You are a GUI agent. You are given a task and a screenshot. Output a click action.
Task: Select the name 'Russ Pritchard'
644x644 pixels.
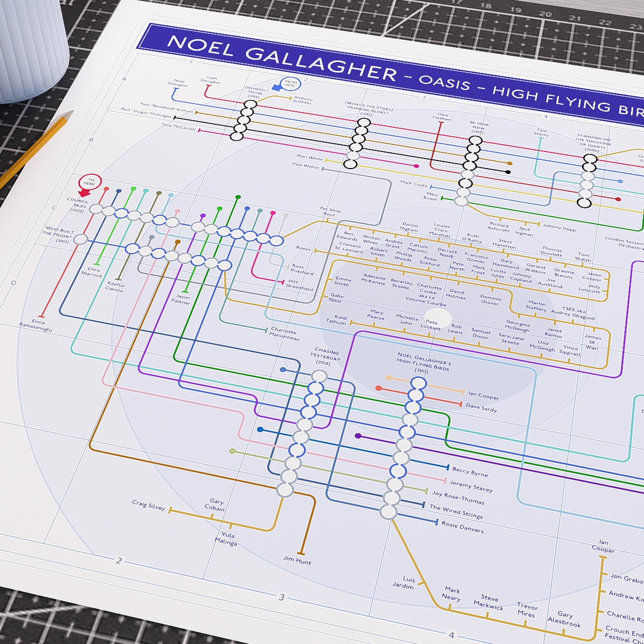[302, 269]
